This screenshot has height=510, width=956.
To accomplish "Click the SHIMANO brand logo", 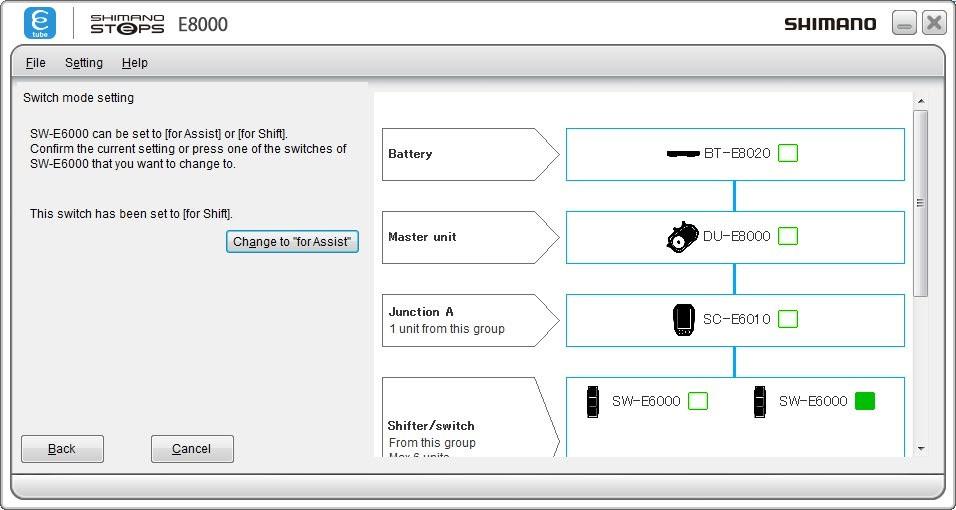I will 830,24.
